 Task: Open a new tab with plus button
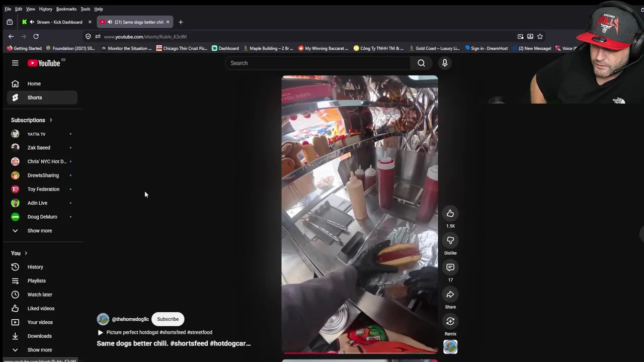click(x=181, y=22)
